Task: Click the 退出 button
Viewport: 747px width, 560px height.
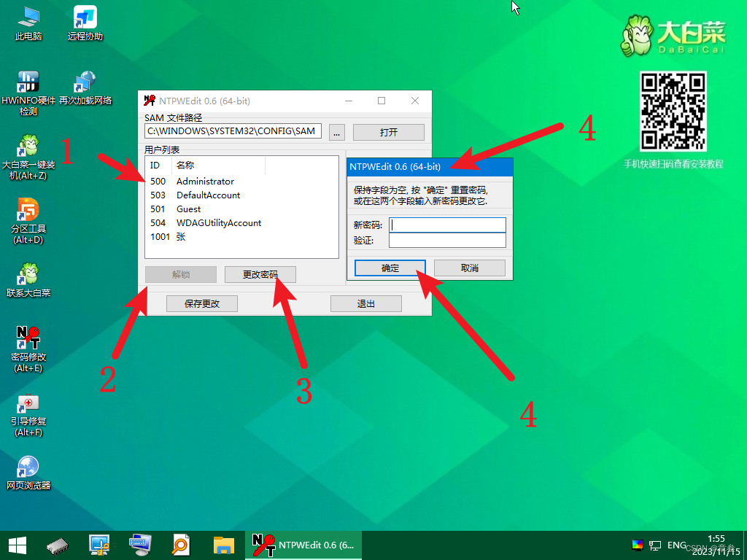Action: 366,304
